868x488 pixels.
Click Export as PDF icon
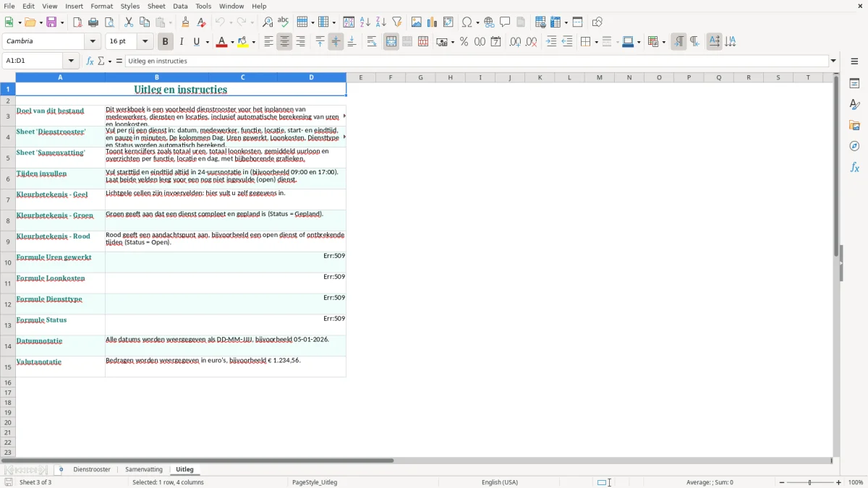tap(77, 22)
